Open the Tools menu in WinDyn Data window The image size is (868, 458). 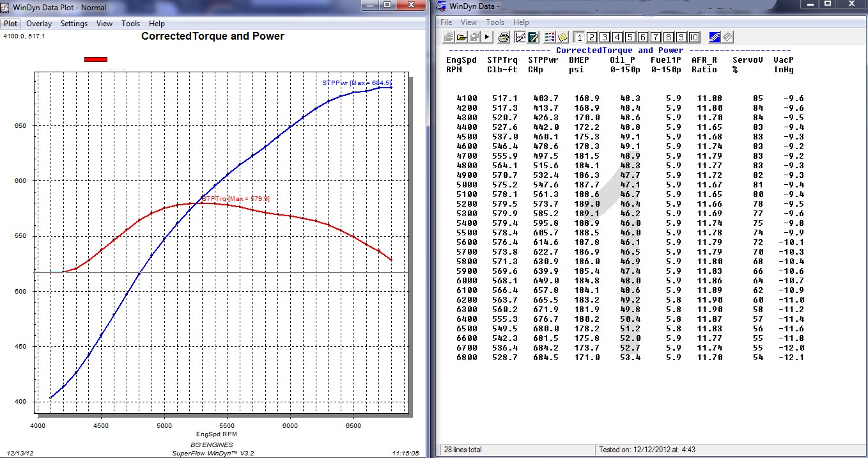tap(495, 22)
